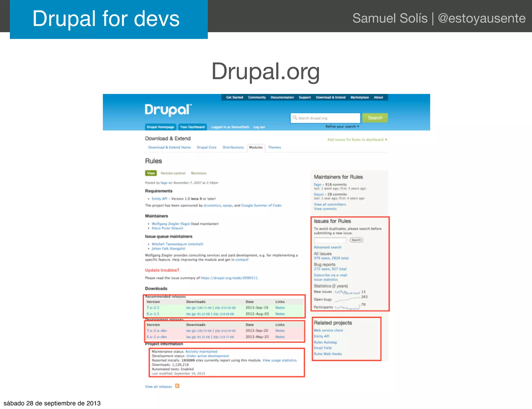This screenshot has width=532, height=409.
Task: Open fago's profile in the Posted by line
Action: point(164,183)
